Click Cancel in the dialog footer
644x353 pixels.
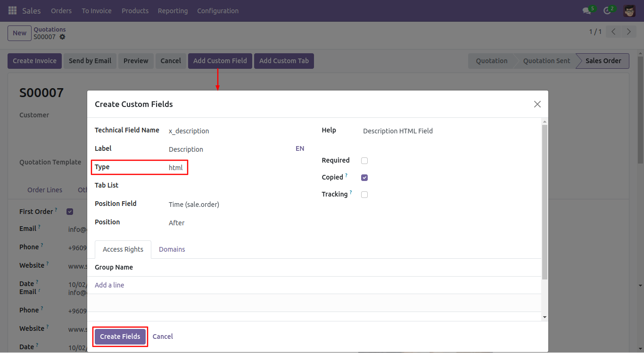click(x=163, y=337)
